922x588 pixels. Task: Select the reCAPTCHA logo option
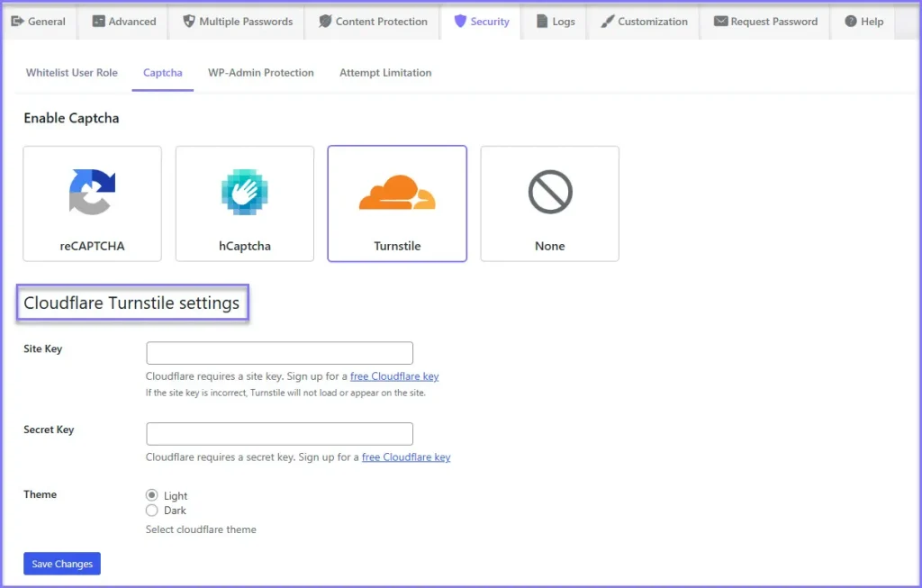[92, 192]
